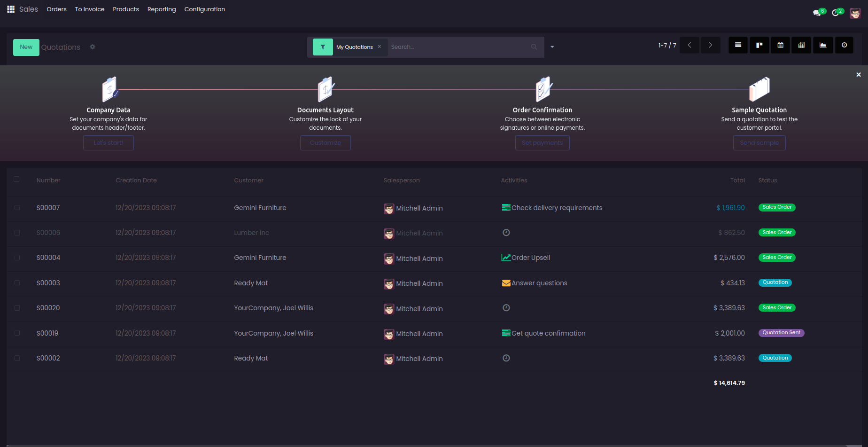Switch to list view

[738, 45]
